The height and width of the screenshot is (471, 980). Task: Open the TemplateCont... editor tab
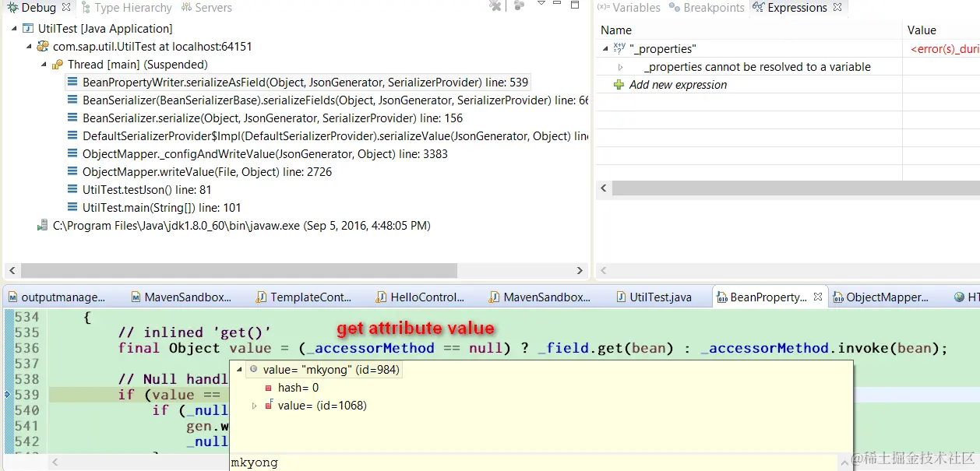(303, 297)
